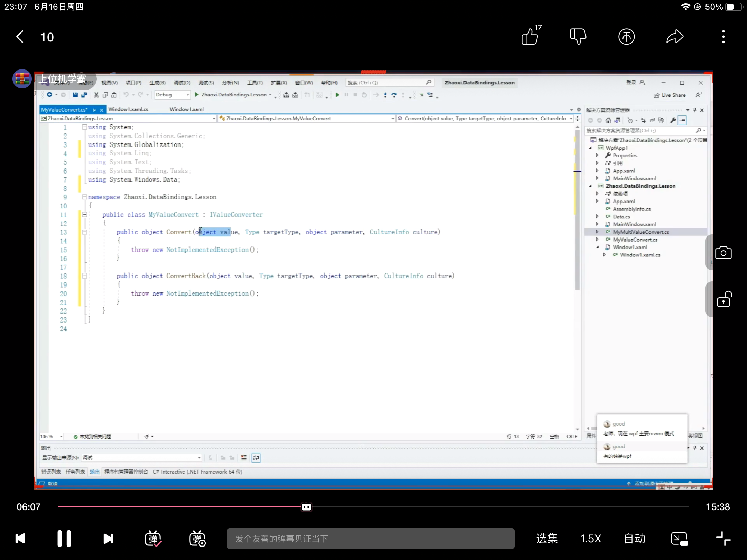
Task: Go to the previous video
Action: tap(20, 539)
